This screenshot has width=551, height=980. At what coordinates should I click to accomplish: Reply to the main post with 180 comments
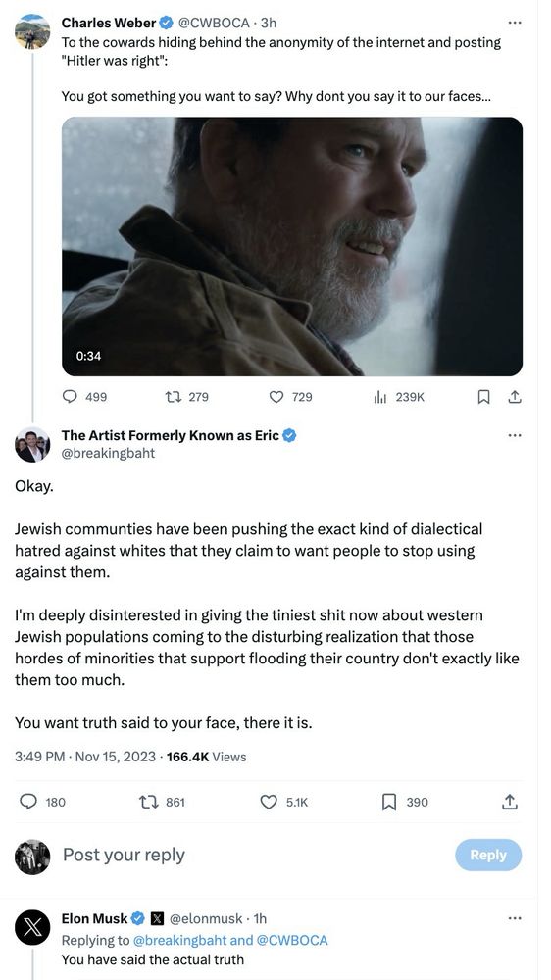[42, 802]
